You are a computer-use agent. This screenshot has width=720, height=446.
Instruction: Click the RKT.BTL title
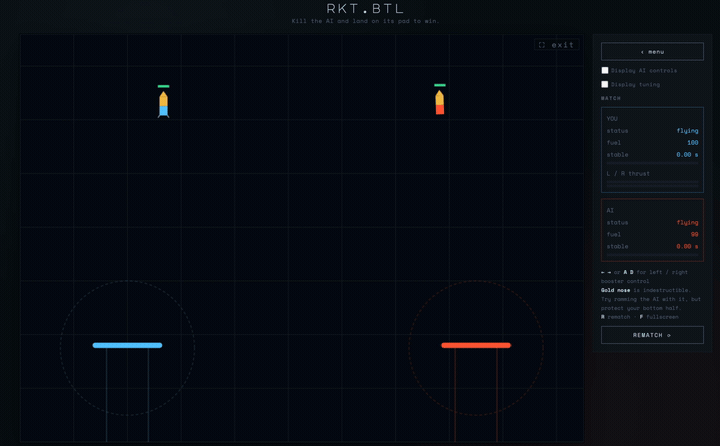[365, 8]
